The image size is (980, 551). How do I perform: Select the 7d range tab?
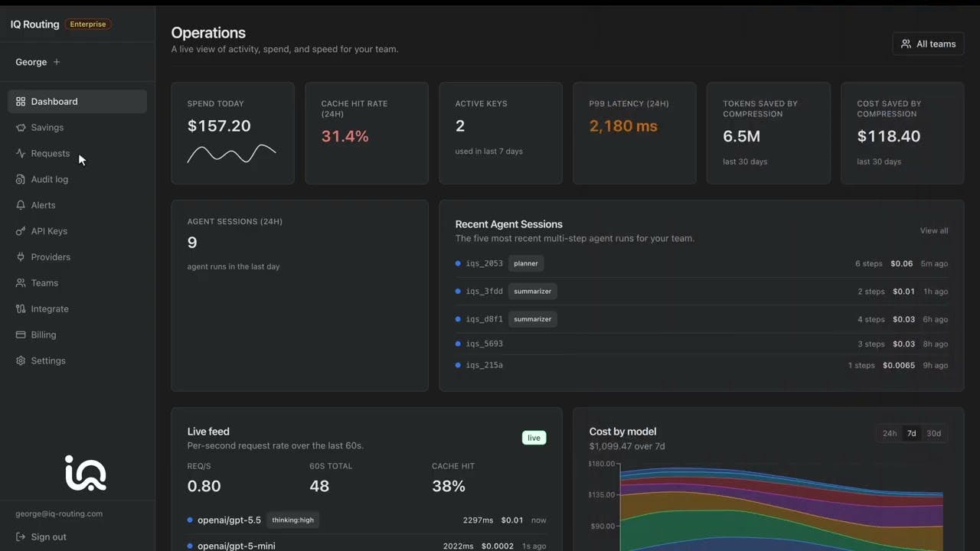pyautogui.click(x=911, y=433)
